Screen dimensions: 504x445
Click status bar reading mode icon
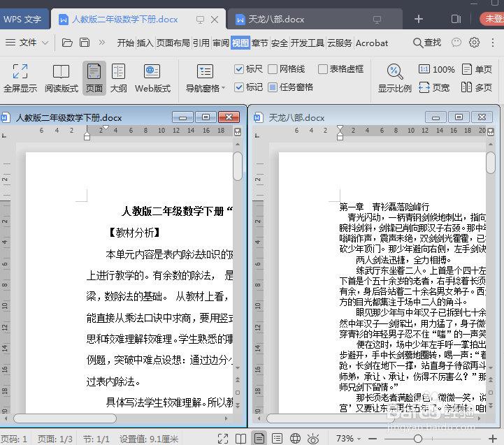(x=240, y=439)
